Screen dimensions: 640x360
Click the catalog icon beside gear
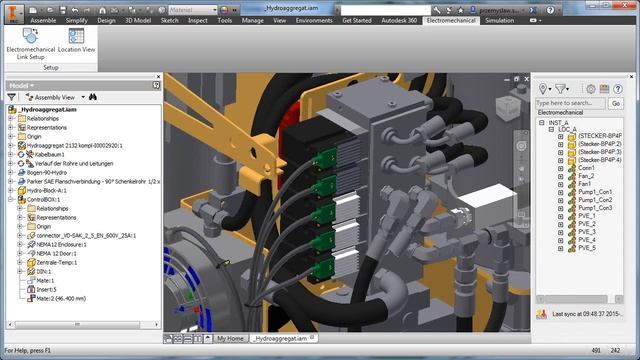click(604, 89)
